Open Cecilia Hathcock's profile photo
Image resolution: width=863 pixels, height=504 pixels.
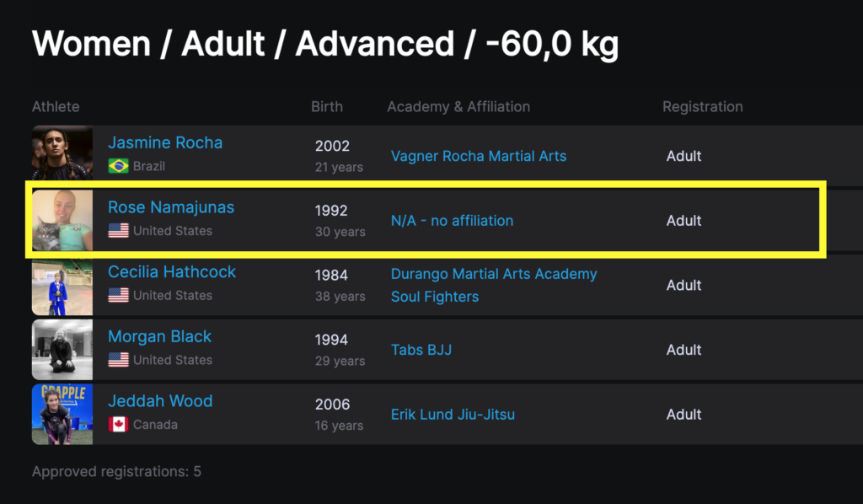pyautogui.click(x=62, y=286)
